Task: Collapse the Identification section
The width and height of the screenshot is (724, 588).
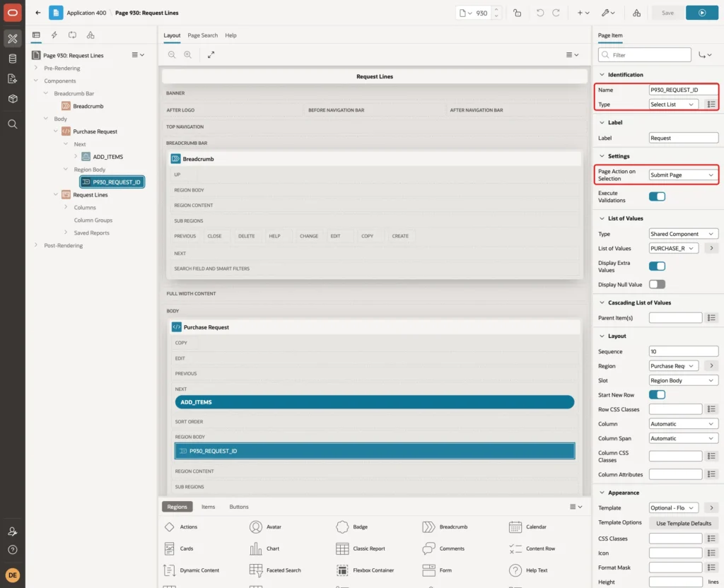Action: [x=602, y=75]
